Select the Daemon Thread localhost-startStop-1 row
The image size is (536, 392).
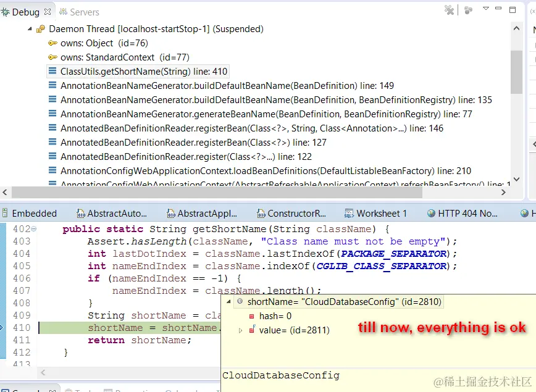156,29
